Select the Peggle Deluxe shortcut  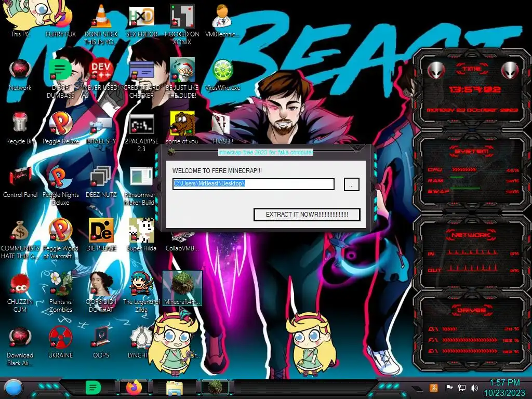point(60,128)
